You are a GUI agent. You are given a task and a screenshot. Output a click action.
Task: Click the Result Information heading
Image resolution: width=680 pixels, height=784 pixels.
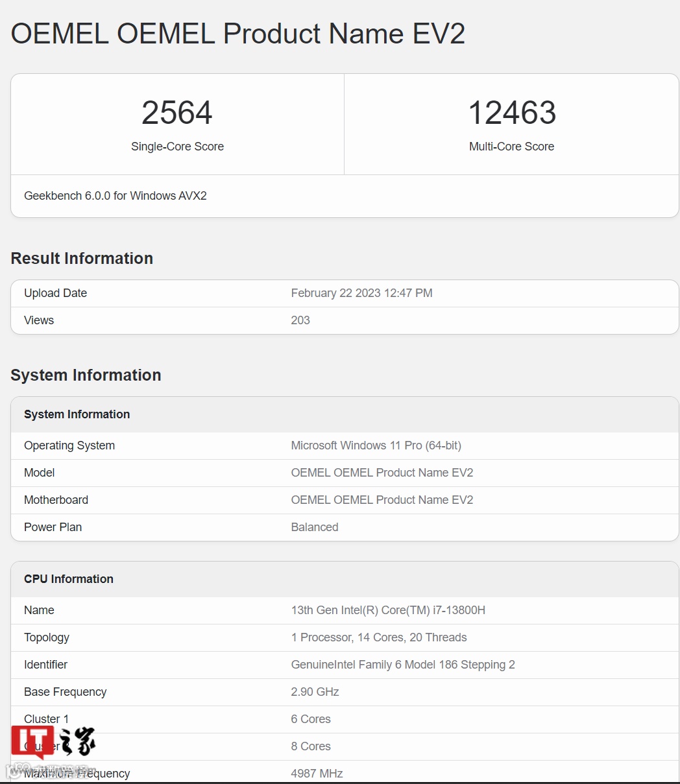pos(82,258)
